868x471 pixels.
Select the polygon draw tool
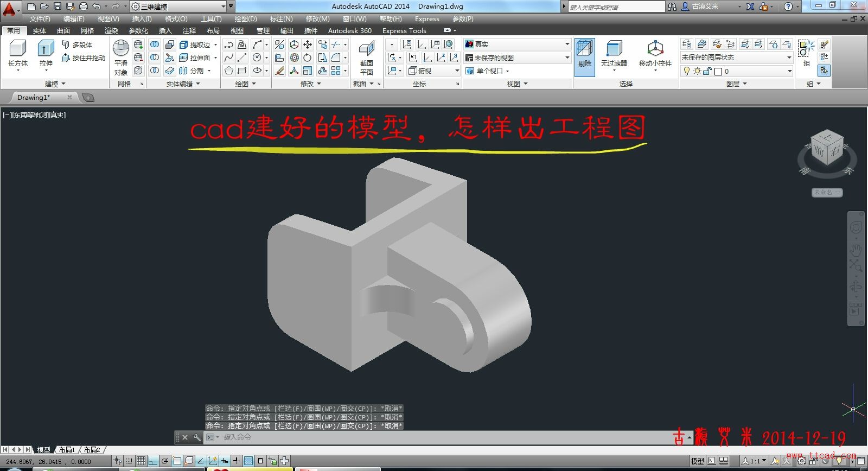228,71
